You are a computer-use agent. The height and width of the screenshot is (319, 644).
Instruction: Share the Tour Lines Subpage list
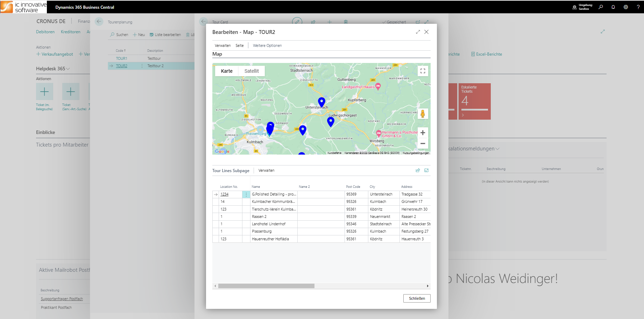click(417, 170)
